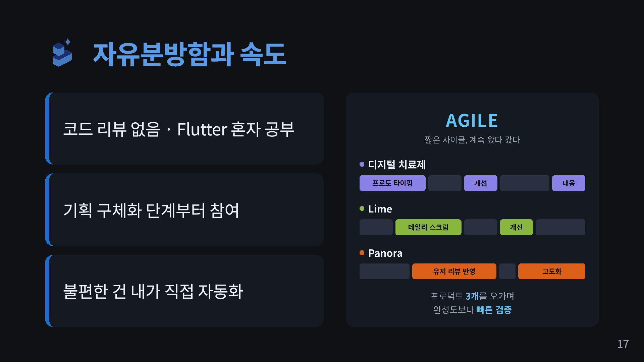Select the purple 대응 block

(x=569, y=183)
